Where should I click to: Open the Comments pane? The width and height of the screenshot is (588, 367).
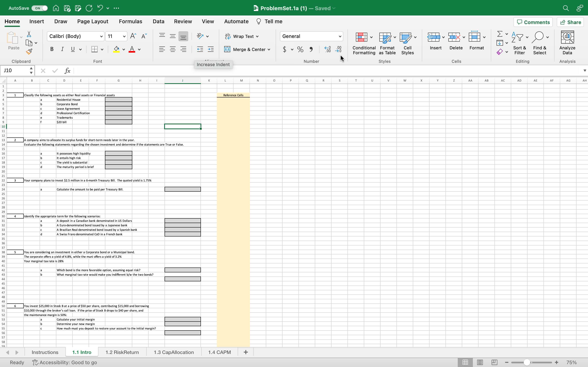pos(533,22)
